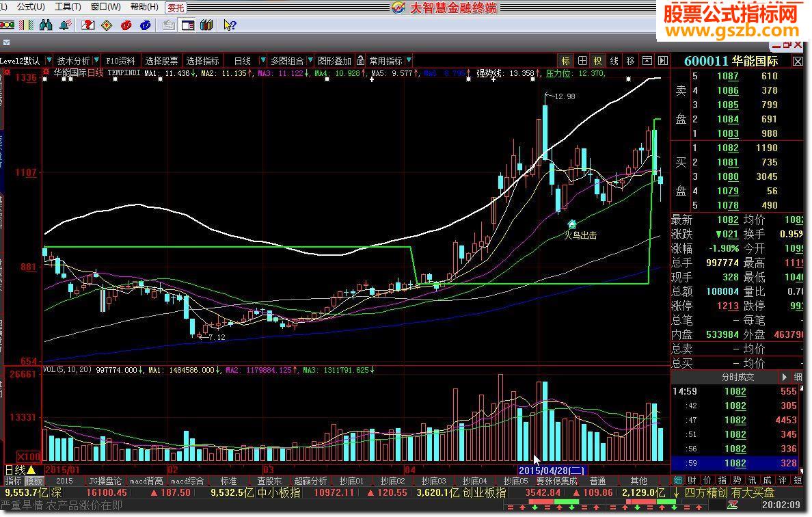Viewport: 812px width, 517px height.
Task: Expand the 多图组合 dropdown arrow
Action: point(310,61)
